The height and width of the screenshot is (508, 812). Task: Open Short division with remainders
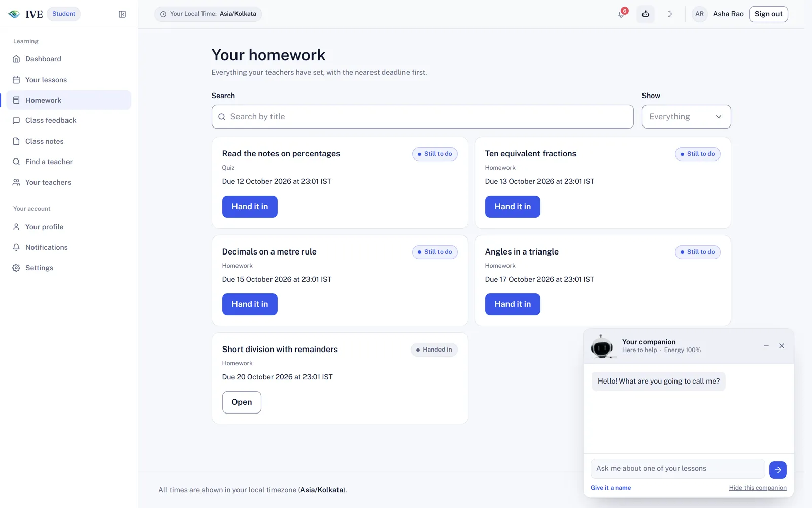[242, 402]
